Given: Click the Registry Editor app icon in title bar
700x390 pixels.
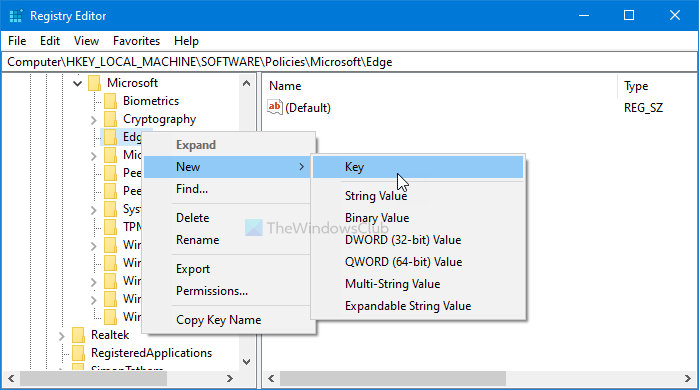Looking at the screenshot, I should click(x=16, y=16).
